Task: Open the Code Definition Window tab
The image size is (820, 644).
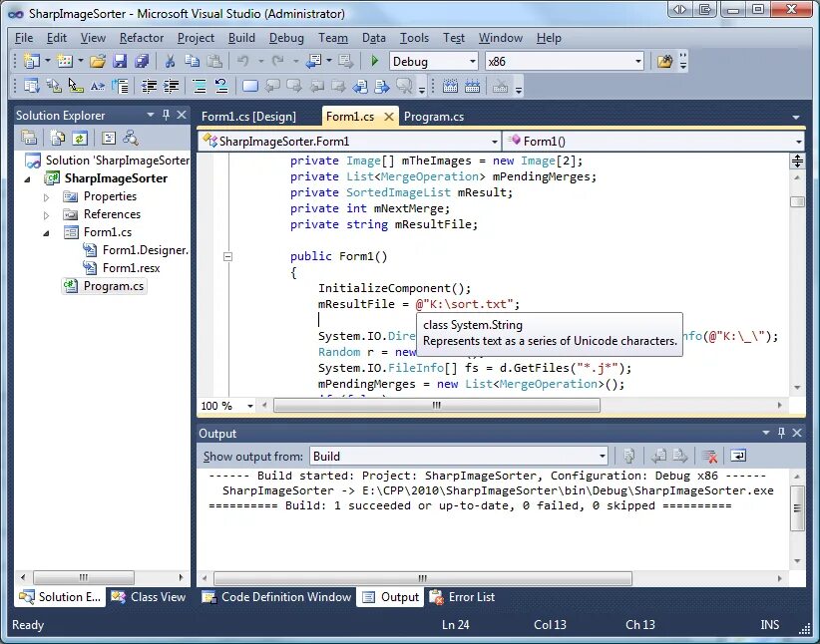Action: tap(276, 596)
